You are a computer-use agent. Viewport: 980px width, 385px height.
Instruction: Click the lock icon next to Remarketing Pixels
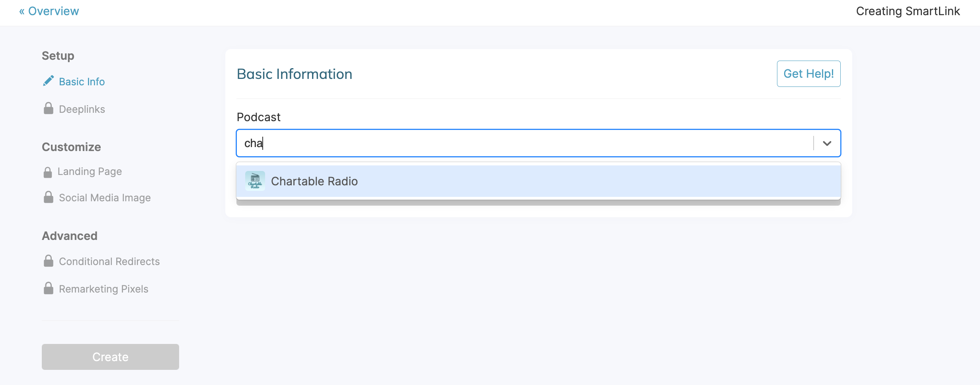[49, 288]
